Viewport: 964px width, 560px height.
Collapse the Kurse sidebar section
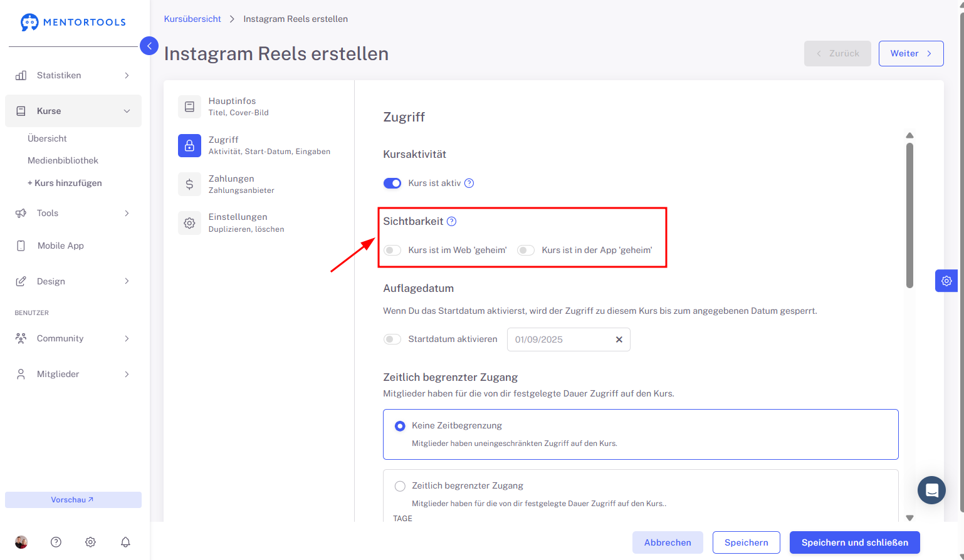tap(73, 111)
